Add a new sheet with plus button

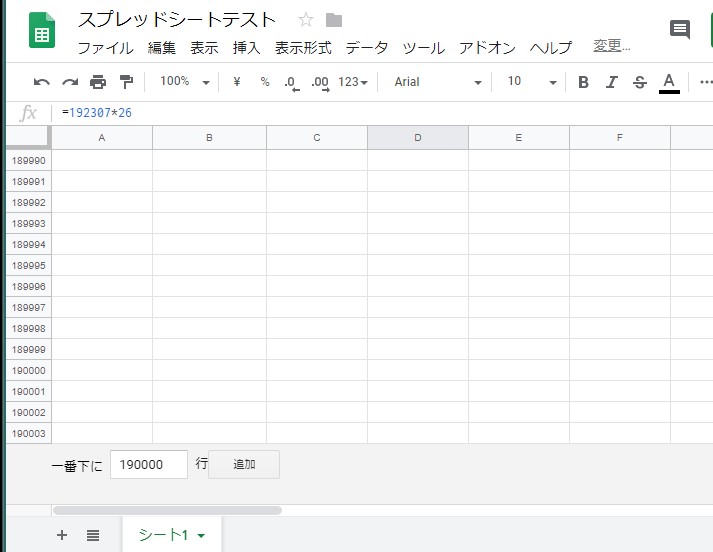point(62,535)
